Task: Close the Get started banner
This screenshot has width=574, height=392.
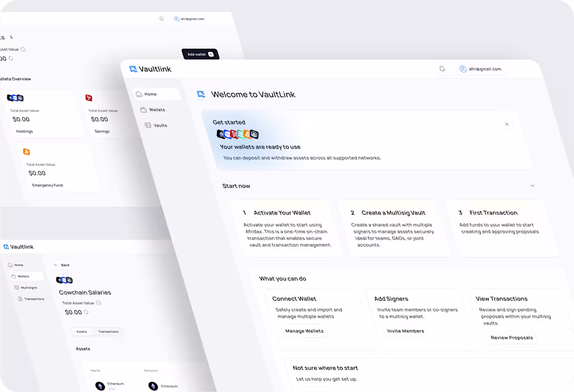Action: 507,124
